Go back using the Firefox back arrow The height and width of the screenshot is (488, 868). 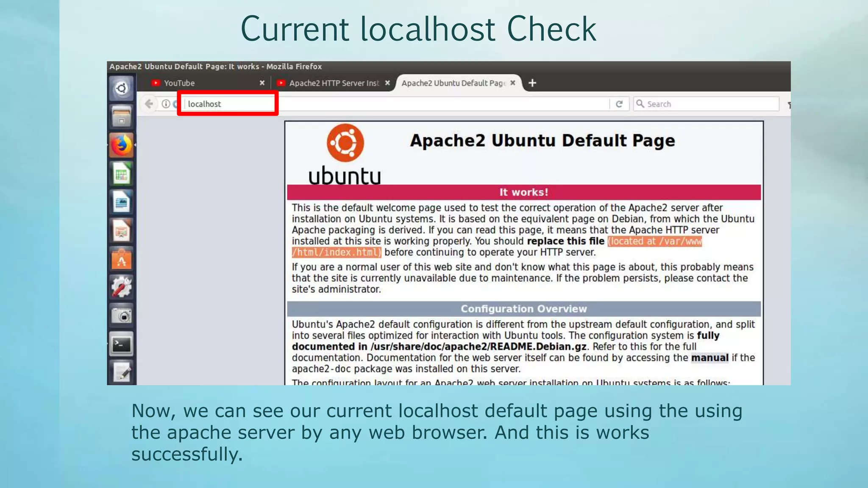(x=149, y=104)
